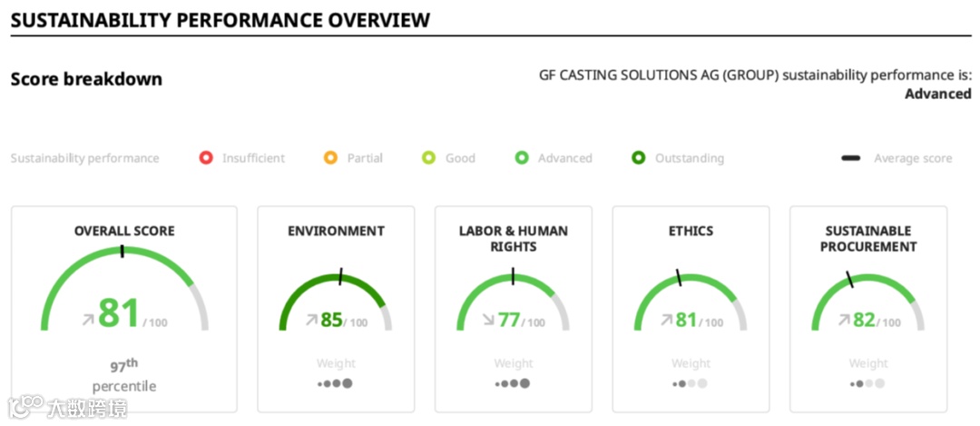Click the Score breakdown heading
The image size is (980, 426).
[86, 79]
